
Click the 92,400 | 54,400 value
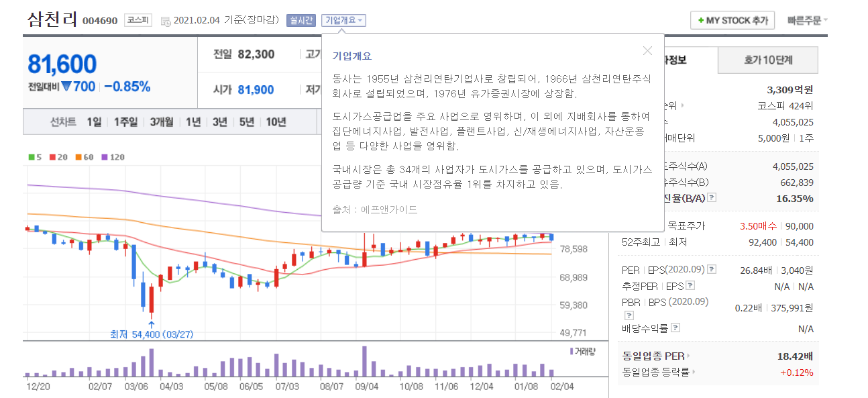point(781,242)
